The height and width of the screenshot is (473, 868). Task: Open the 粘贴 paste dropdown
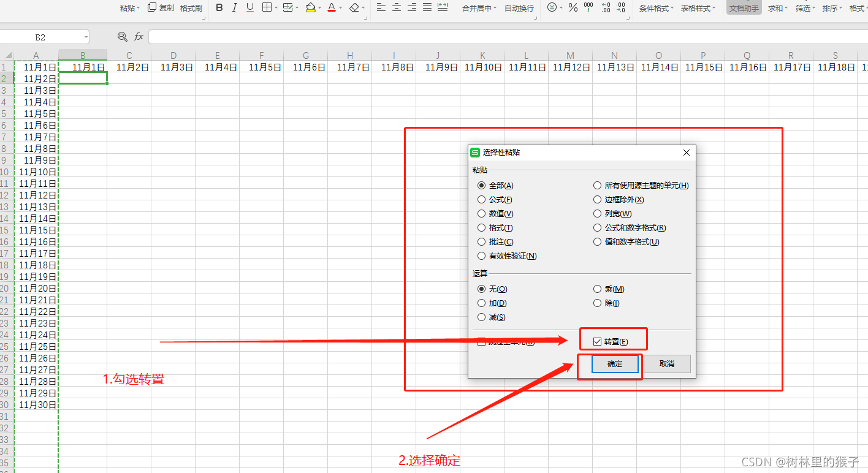coord(130,8)
